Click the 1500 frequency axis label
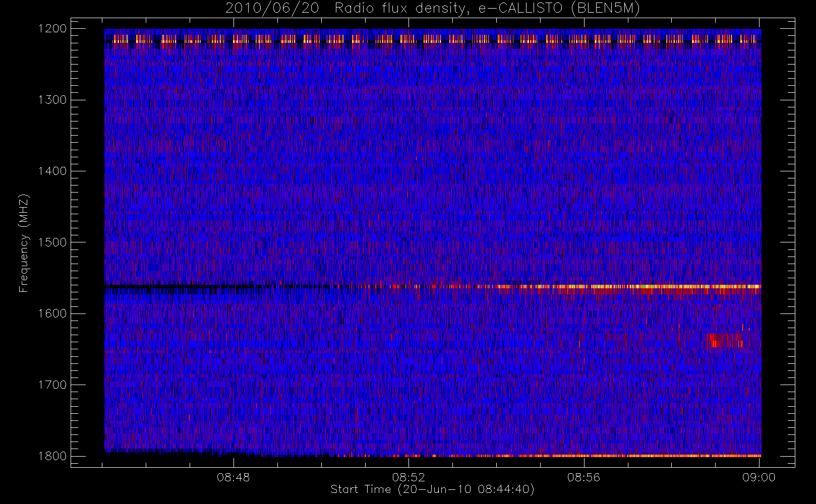The image size is (816, 504). [52, 242]
